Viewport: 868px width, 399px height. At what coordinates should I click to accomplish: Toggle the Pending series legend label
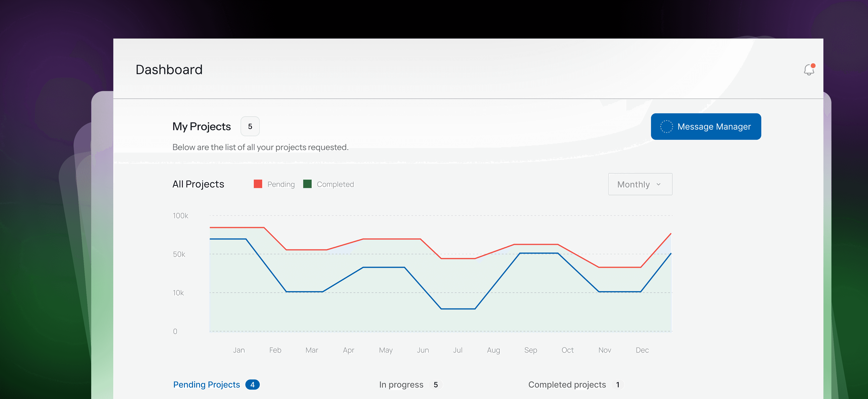click(281, 184)
